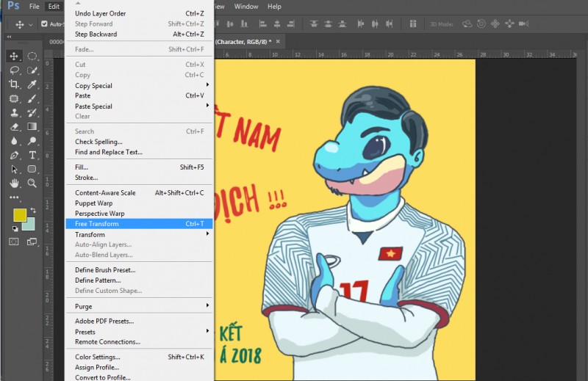Screen dimensions: 588x381
Task: Click Distribute top edges icon
Action: click(x=315, y=24)
